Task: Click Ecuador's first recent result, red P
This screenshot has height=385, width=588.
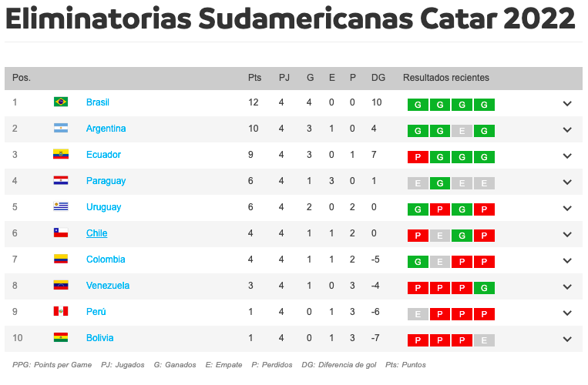Action: pyautogui.click(x=418, y=157)
